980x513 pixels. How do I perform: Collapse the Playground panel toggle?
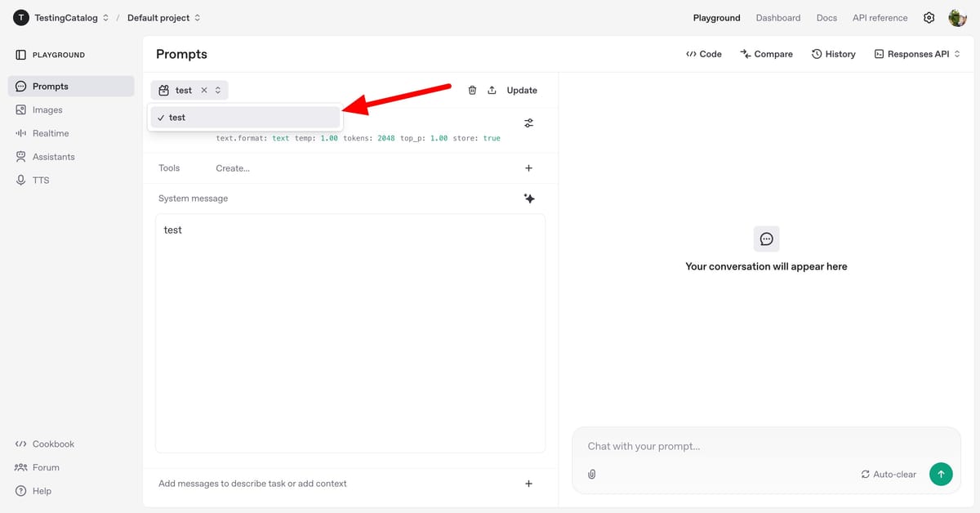tap(21, 54)
